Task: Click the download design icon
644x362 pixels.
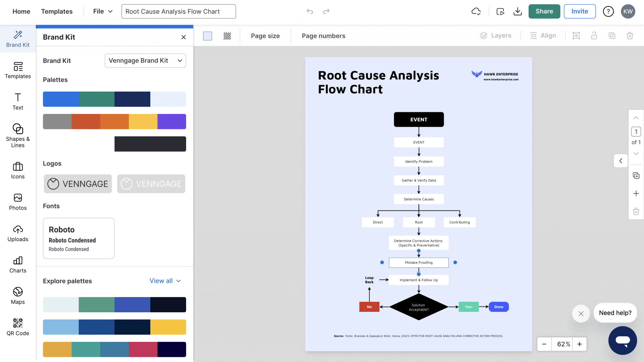Action: [x=518, y=11]
